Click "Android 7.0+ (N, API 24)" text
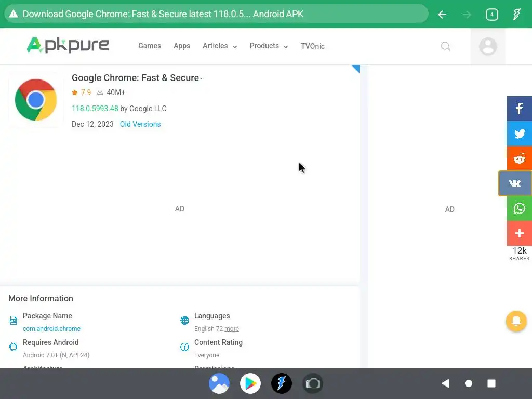 (56, 355)
